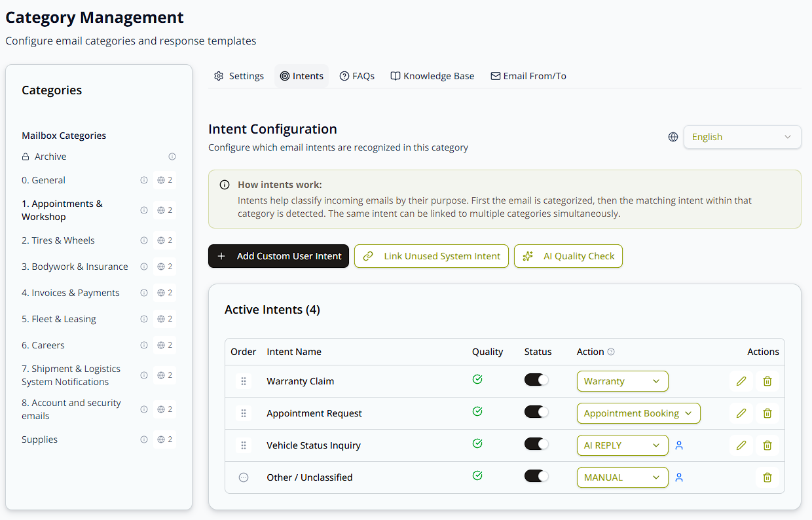Click the info icon for 1. Appointments & Workshop
This screenshot has height=520, width=812.
(144, 210)
